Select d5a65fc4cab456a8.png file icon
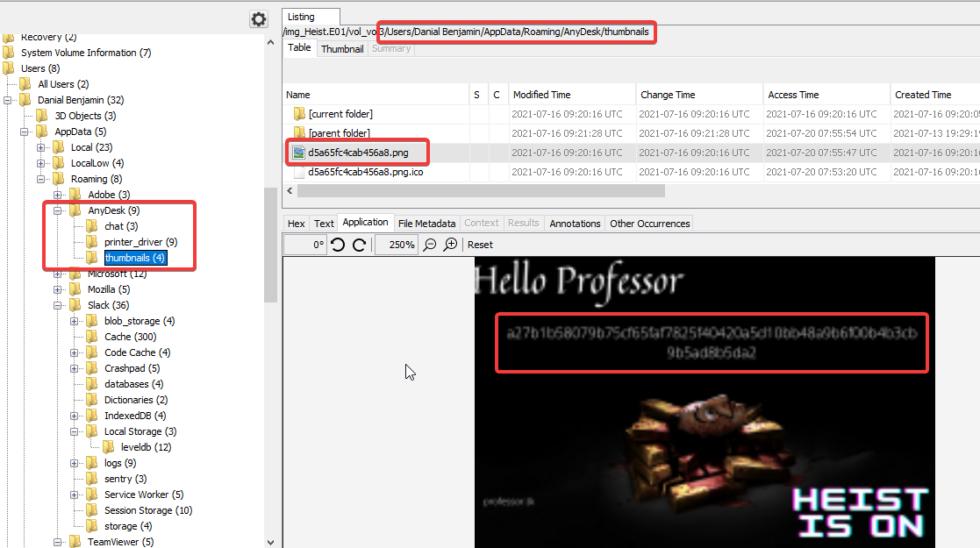The image size is (980, 548). pos(298,153)
